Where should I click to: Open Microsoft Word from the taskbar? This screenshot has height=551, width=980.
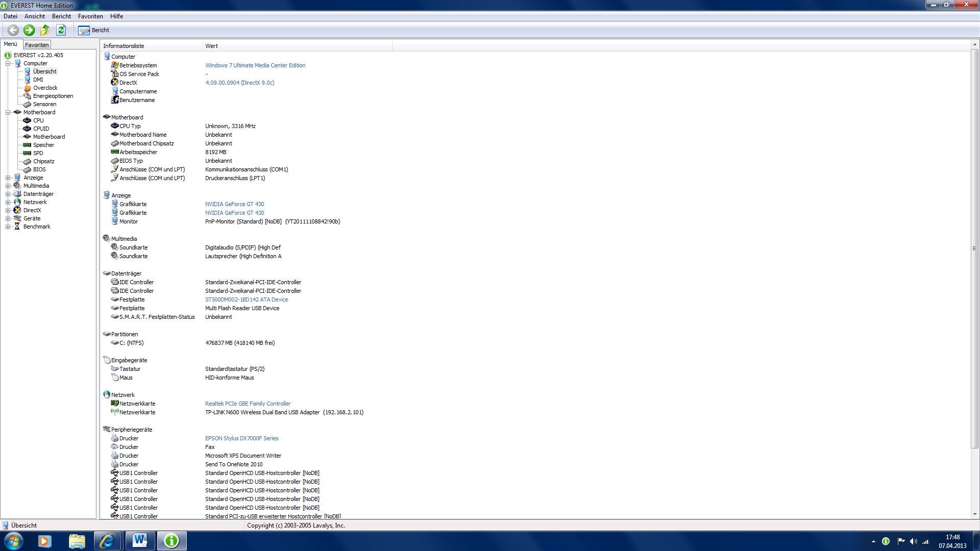140,541
